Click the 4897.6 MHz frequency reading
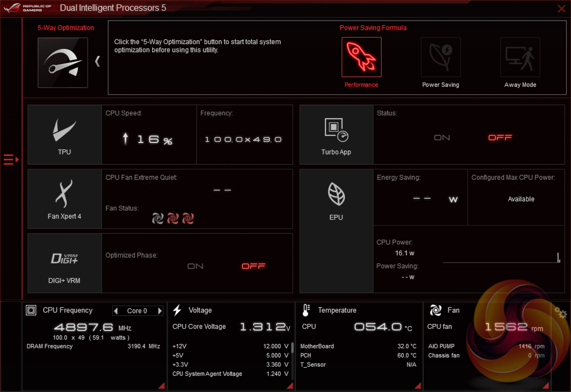 92,327
